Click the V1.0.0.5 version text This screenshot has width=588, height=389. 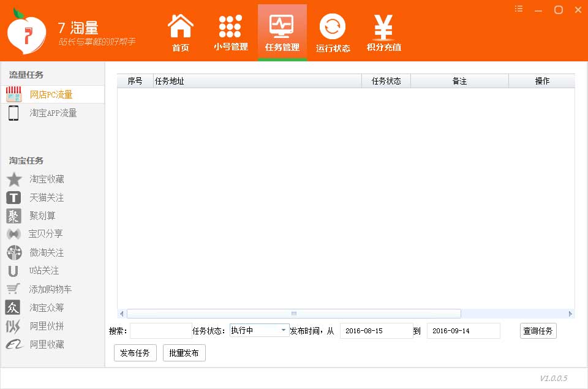554,378
